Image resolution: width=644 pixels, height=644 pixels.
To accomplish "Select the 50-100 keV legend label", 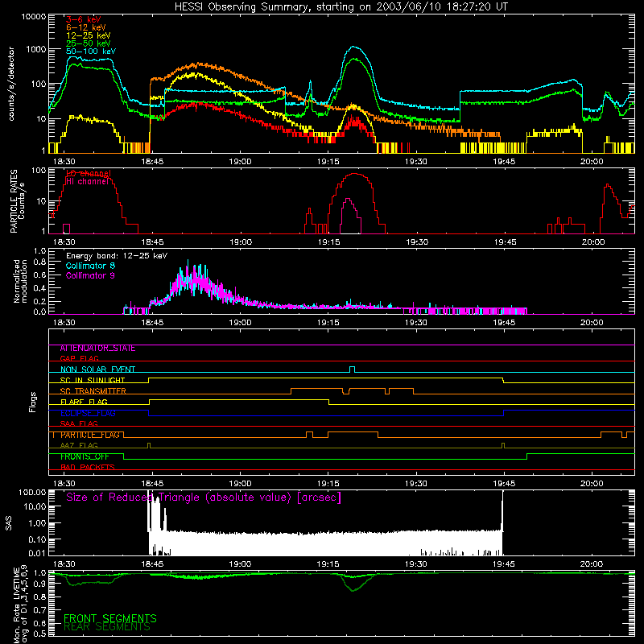I will [x=90, y=52].
